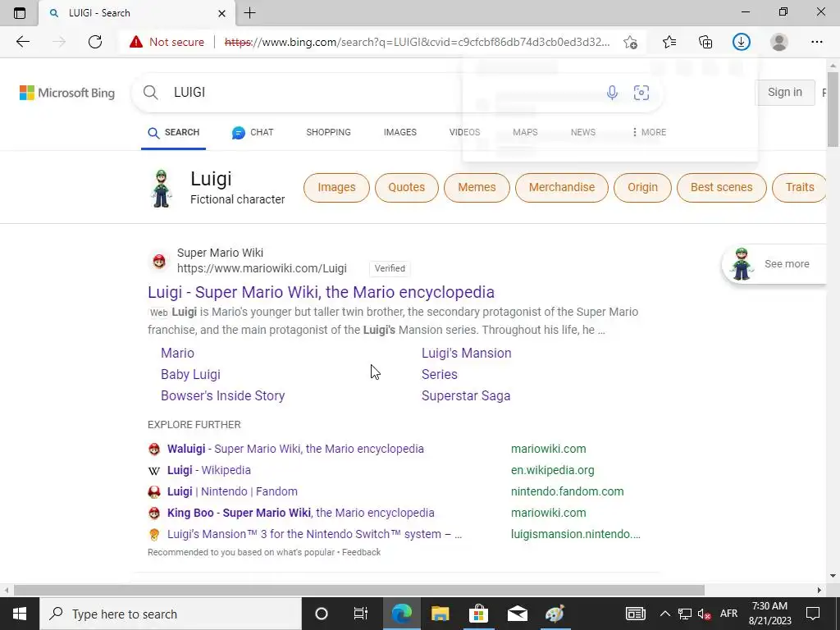
Task: Open the tab actions menu icon
Action: 20,13
